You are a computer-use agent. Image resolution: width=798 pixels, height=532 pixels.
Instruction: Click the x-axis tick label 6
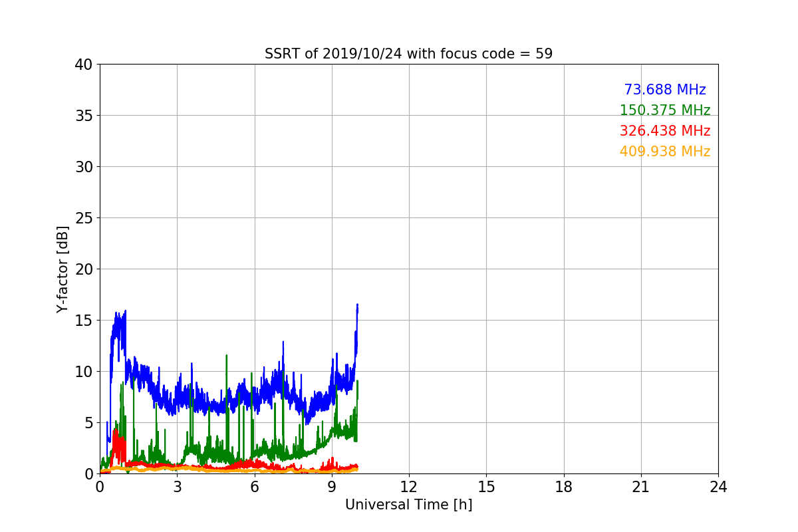coord(255,487)
